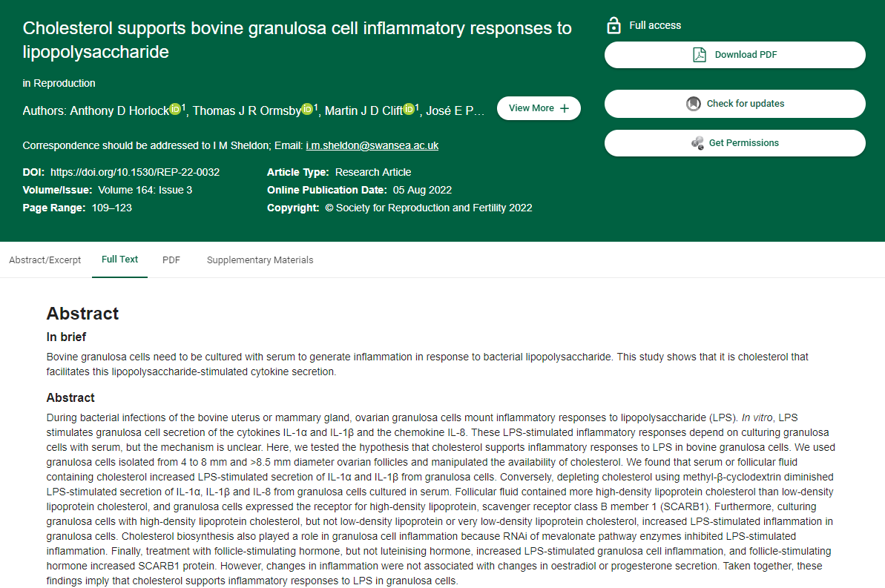Click the plus icon in View More
The width and height of the screenshot is (885, 588).
pyautogui.click(x=565, y=108)
